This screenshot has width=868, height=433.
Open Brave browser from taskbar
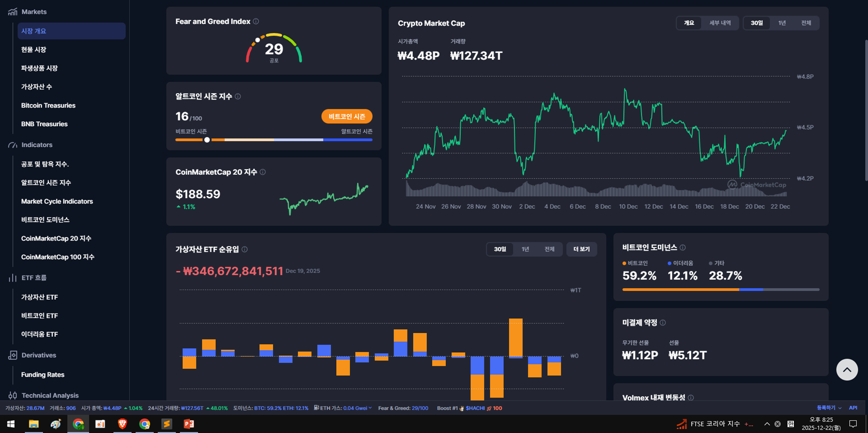tap(122, 424)
